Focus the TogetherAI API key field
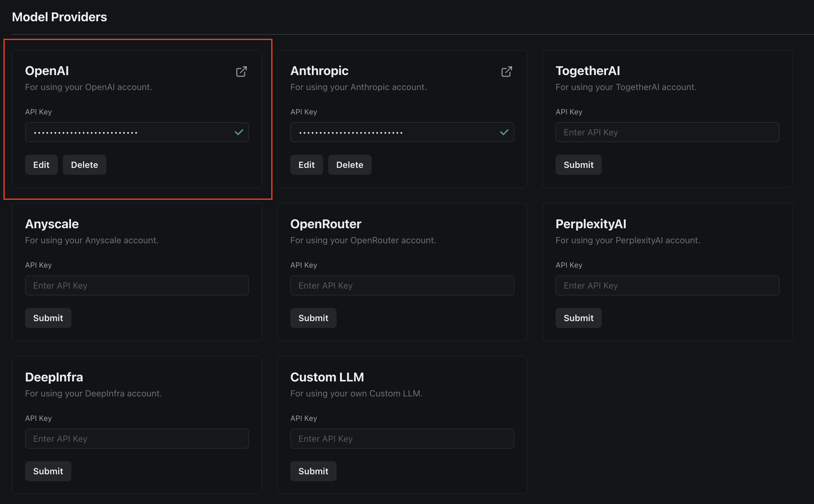 pyautogui.click(x=667, y=132)
